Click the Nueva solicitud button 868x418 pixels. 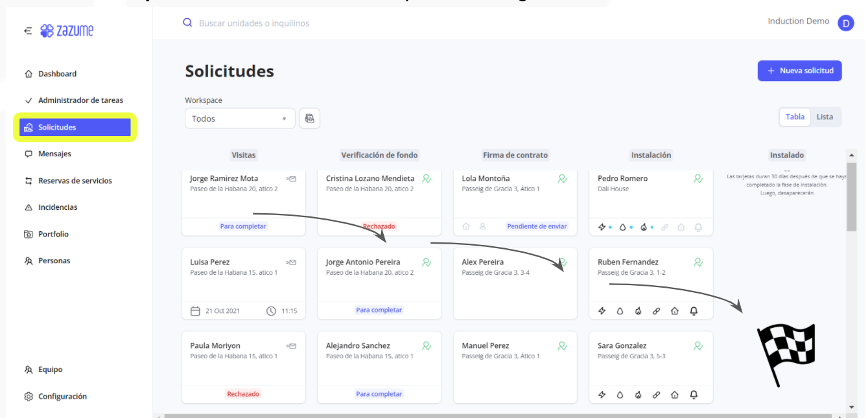(x=799, y=71)
